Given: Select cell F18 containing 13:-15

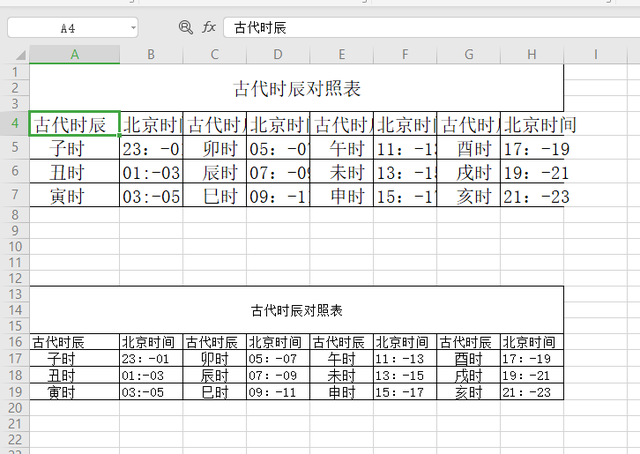Looking at the screenshot, I should coord(405,375).
